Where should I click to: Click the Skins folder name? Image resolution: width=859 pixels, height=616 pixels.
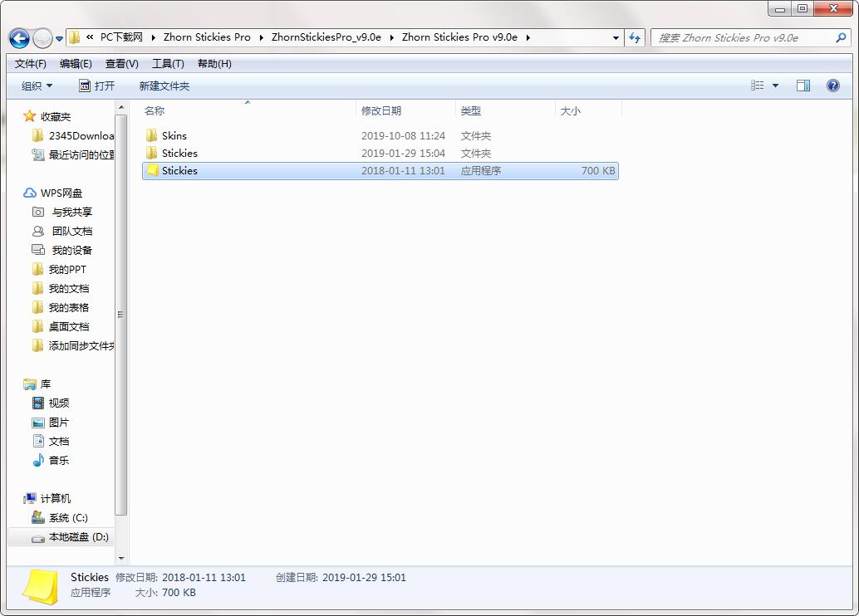coord(174,136)
